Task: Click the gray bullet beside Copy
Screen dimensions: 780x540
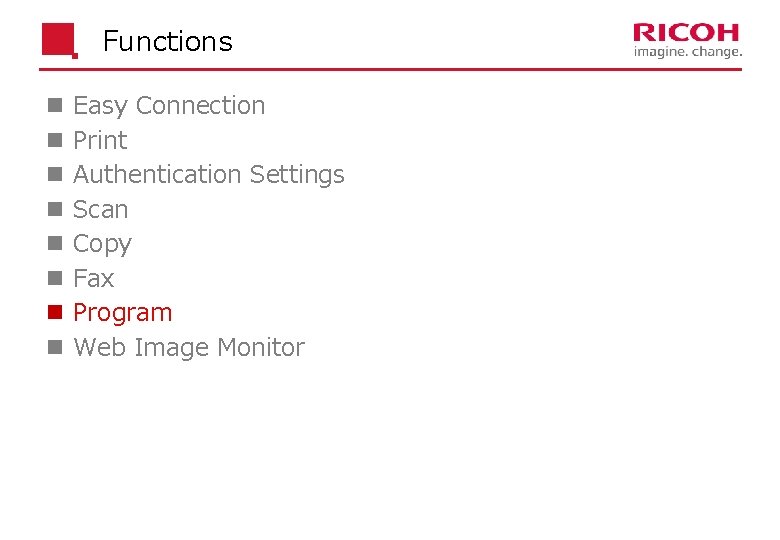Action: coord(55,244)
